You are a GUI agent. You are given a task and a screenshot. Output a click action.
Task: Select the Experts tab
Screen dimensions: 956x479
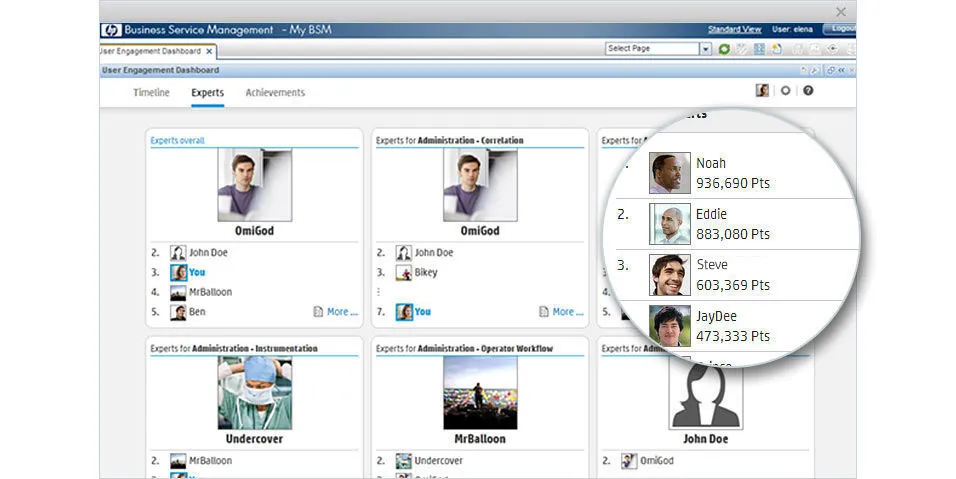pyautogui.click(x=207, y=93)
